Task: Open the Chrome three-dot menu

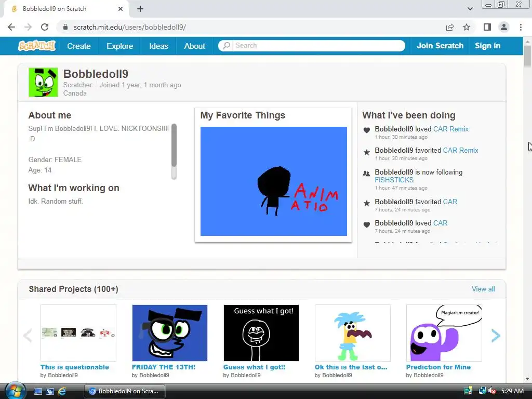Action: pos(521,27)
